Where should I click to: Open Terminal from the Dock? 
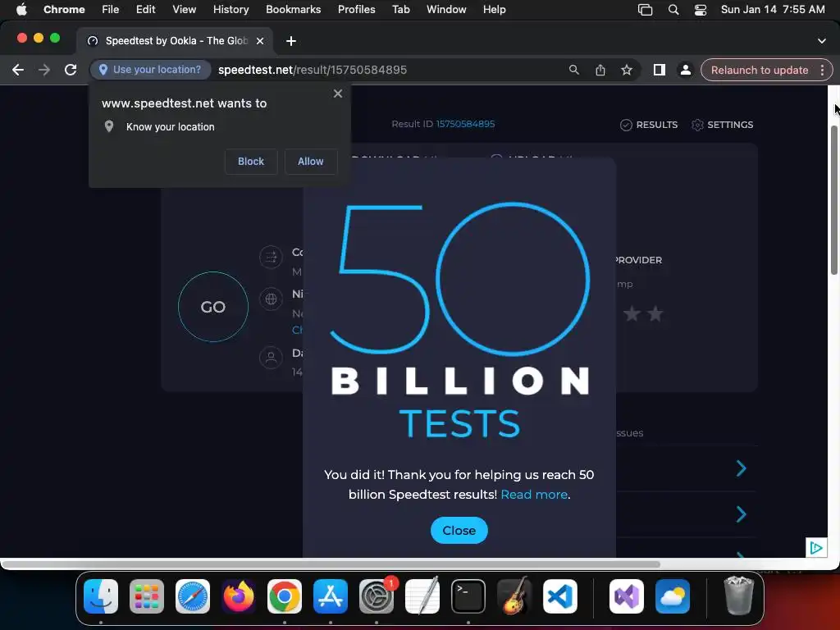(x=468, y=596)
